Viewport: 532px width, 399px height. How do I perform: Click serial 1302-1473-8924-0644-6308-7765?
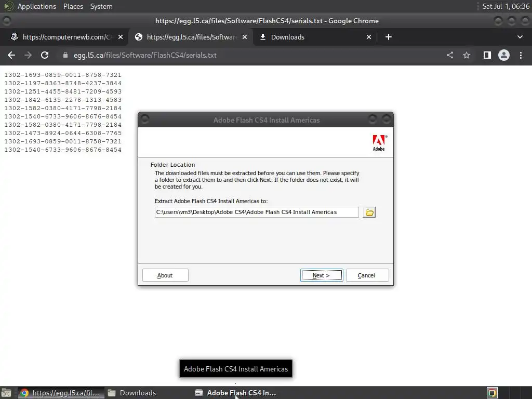(x=63, y=133)
